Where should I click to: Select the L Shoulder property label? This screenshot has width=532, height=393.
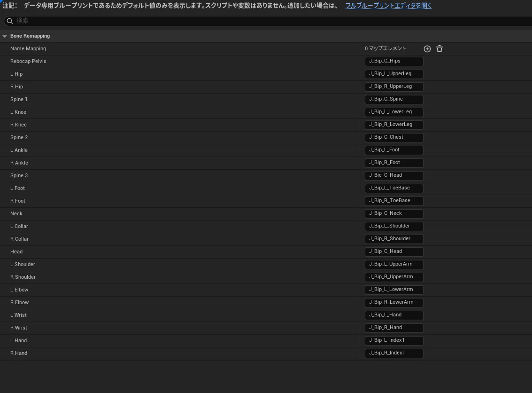(23, 264)
